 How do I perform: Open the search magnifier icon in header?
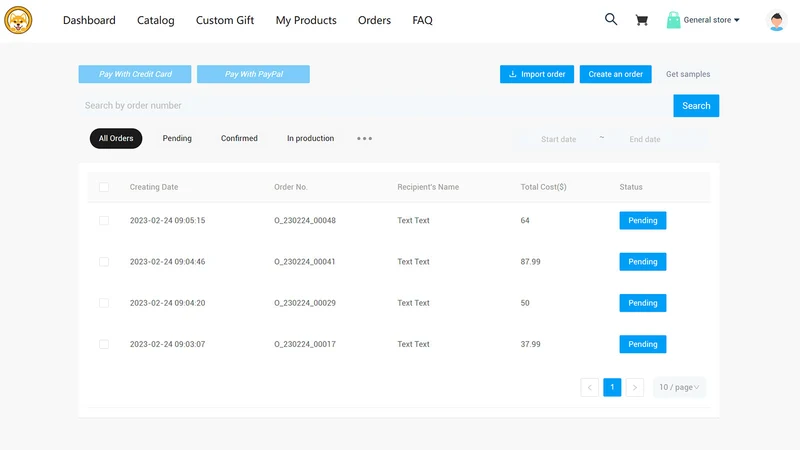(x=611, y=19)
